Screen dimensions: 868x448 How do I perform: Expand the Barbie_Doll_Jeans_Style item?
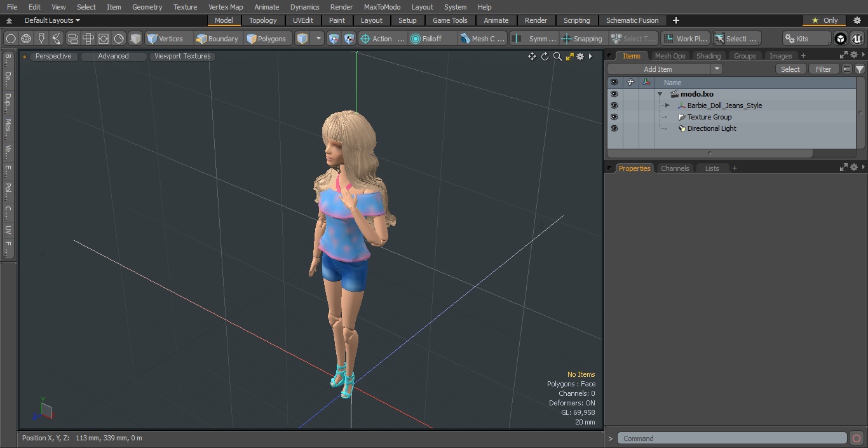pyautogui.click(x=667, y=105)
